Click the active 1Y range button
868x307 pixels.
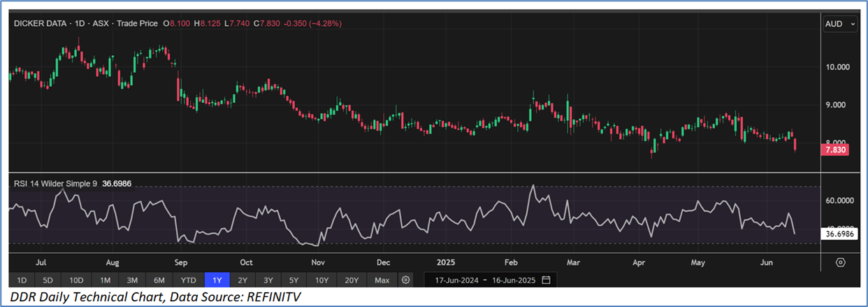[216, 280]
